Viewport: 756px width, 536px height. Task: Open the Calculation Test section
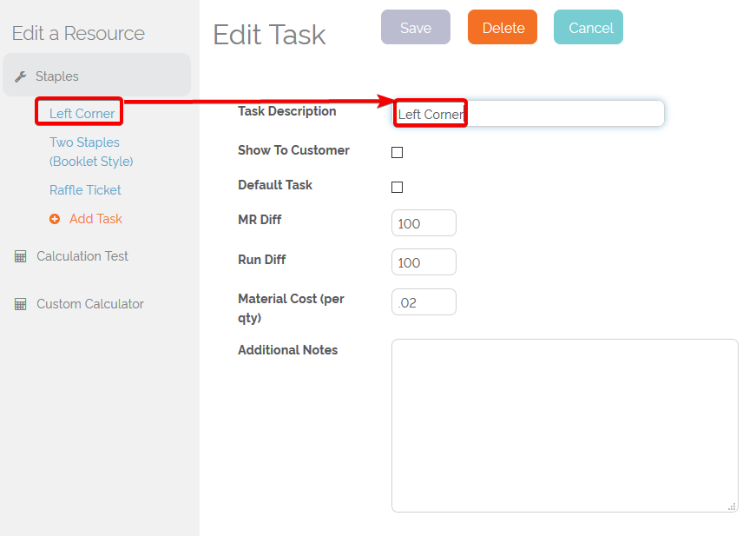[82, 256]
